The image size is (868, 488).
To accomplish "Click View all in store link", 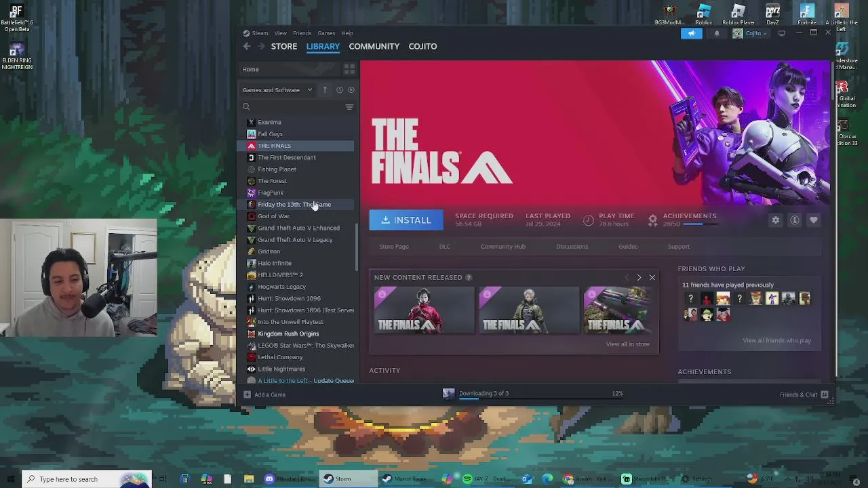I will point(628,344).
